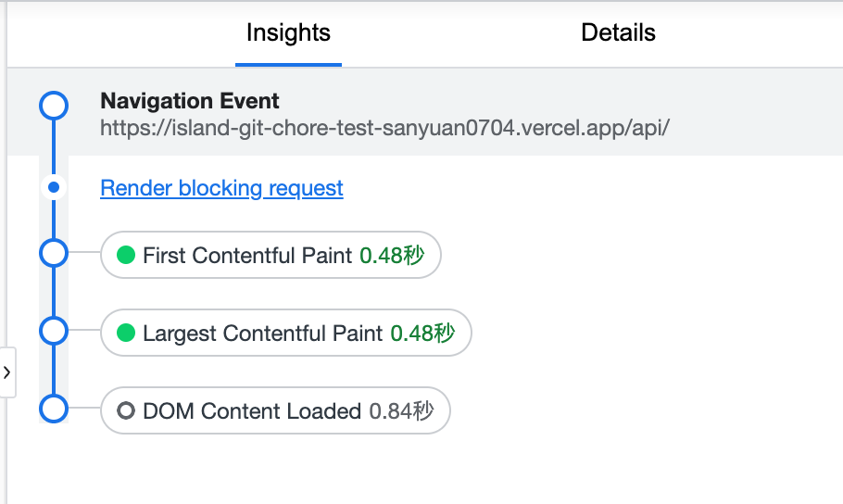Click the green First Contentful Paint status dot
843x504 pixels.
point(126,256)
